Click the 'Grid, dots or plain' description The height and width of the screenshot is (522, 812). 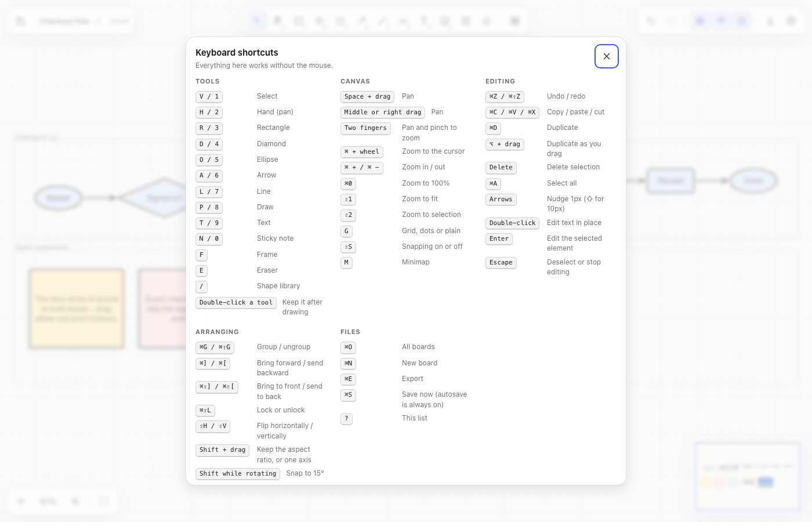[431, 231]
